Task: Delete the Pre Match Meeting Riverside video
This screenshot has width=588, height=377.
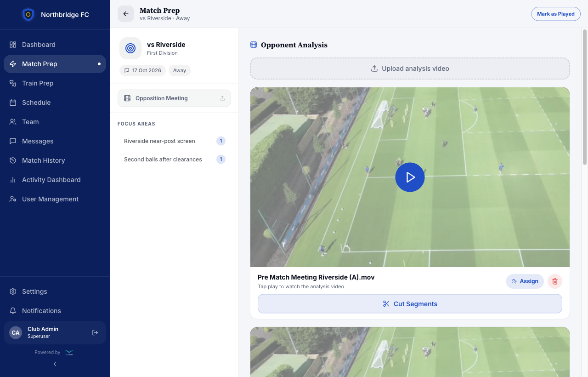Action: (x=555, y=281)
